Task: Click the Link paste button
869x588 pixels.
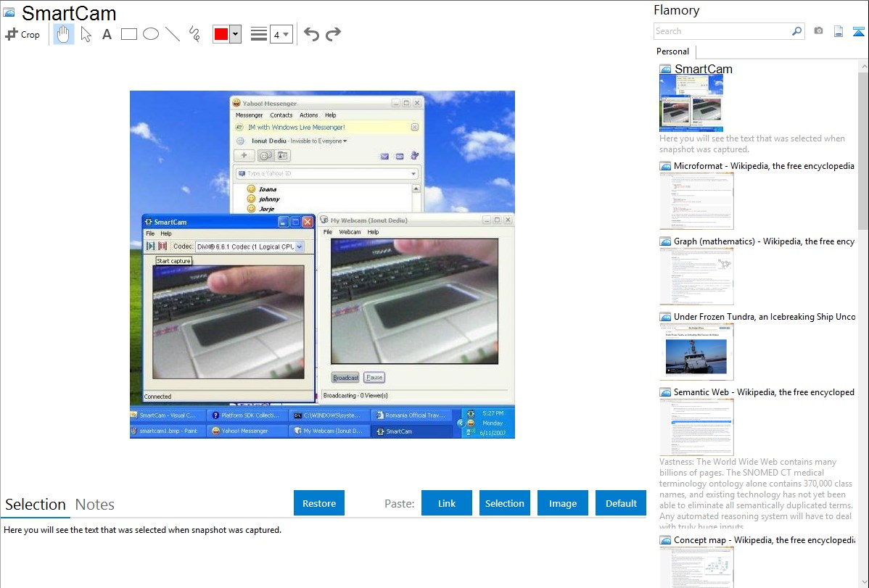Action: click(x=447, y=503)
